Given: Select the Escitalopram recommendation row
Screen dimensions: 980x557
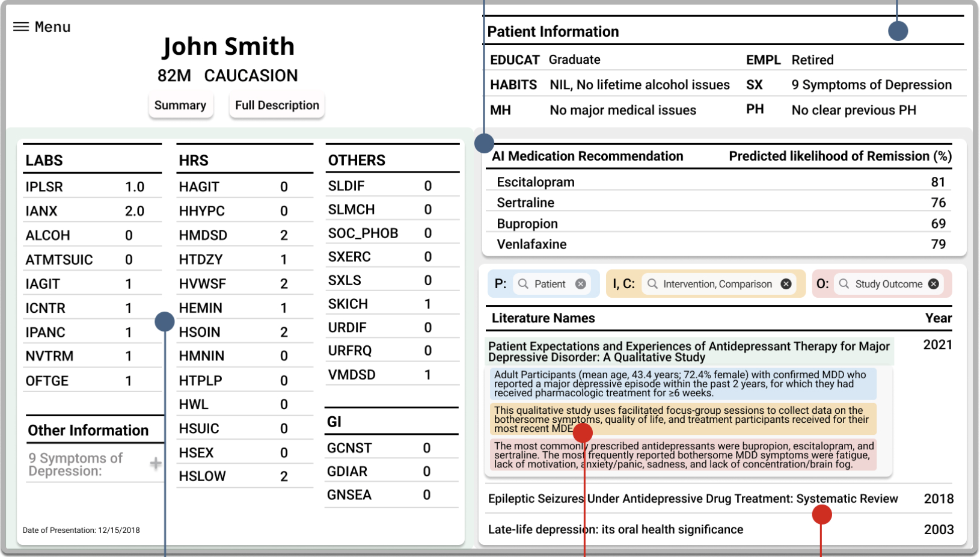Looking at the screenshot, I should pyautogui.click(x=720, y=182).
